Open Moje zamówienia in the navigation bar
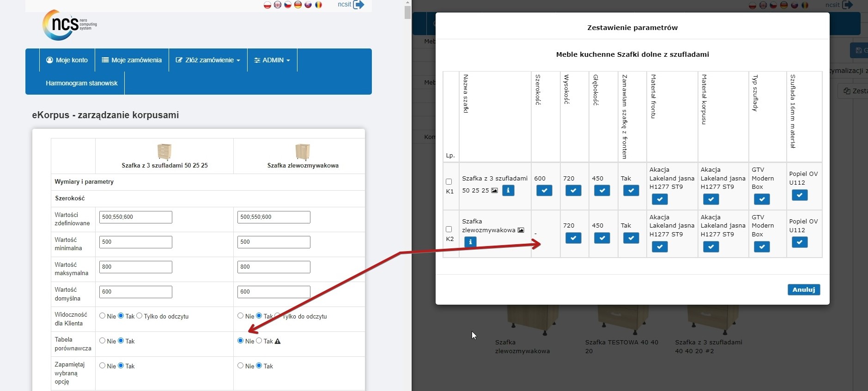 [x=132, y=60]
